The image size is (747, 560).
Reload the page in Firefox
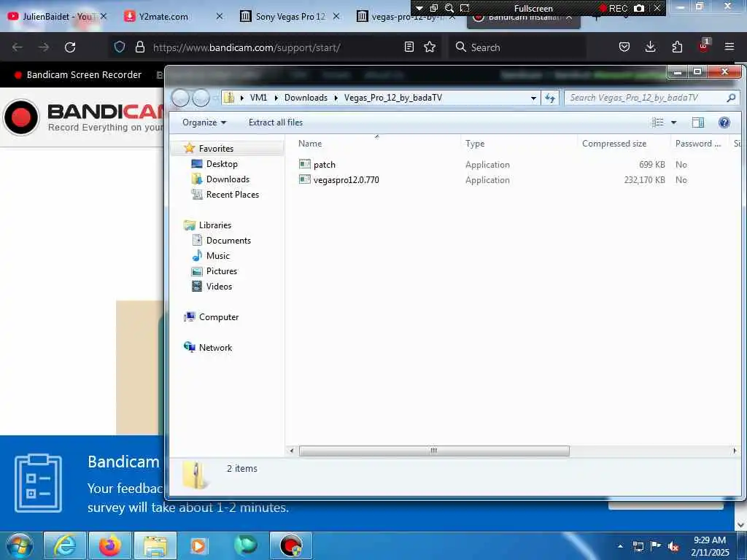[x=70, y=47]
